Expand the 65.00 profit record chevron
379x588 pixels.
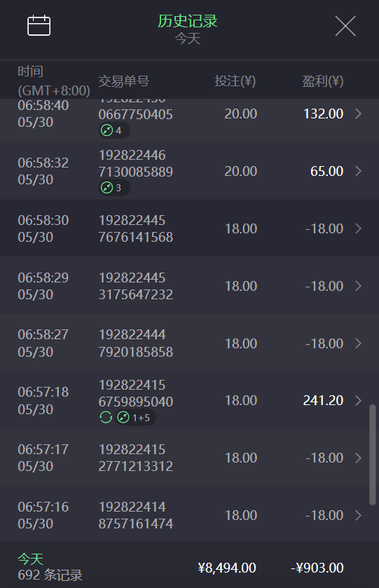tap(359, 171)
